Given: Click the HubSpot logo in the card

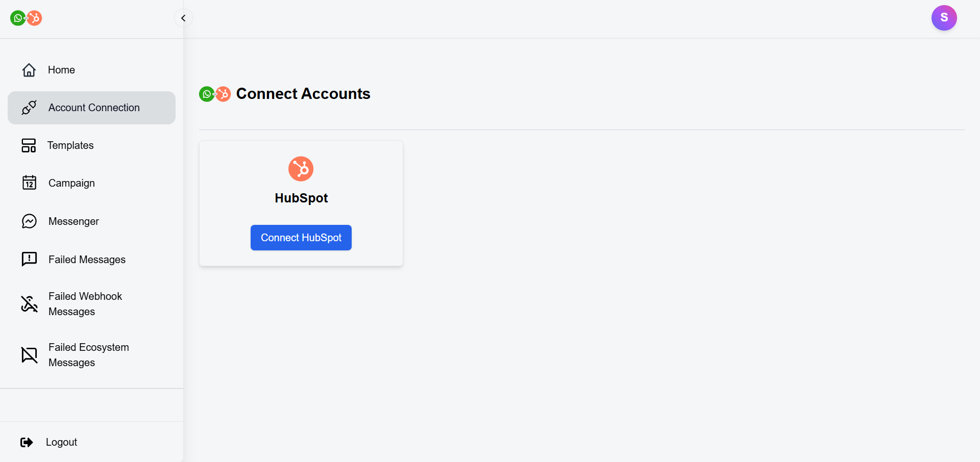Looking at the screenshot, I should 301,169.
